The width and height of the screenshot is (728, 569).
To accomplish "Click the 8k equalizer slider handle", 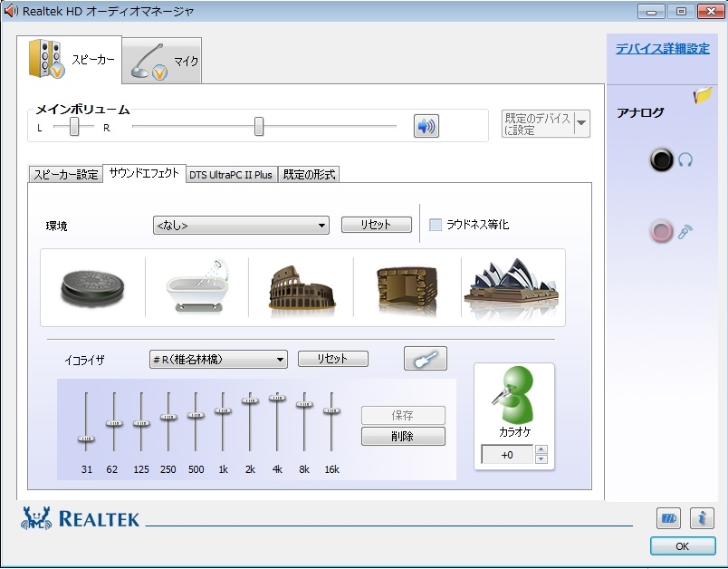I will click(x=304, y=404).
